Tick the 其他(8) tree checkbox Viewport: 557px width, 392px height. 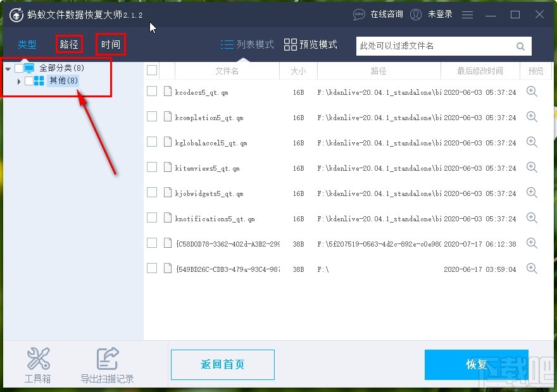pos(29,81)
